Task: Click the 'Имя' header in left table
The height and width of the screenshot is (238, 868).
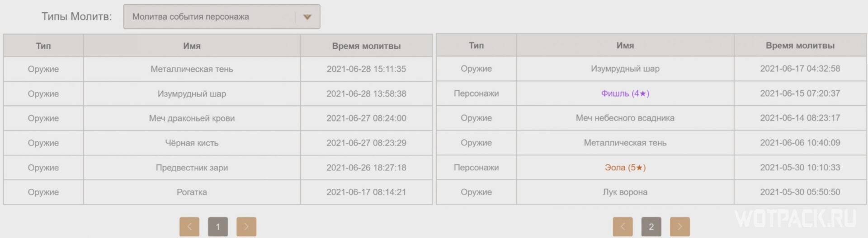Action: (x=192, y=46)
